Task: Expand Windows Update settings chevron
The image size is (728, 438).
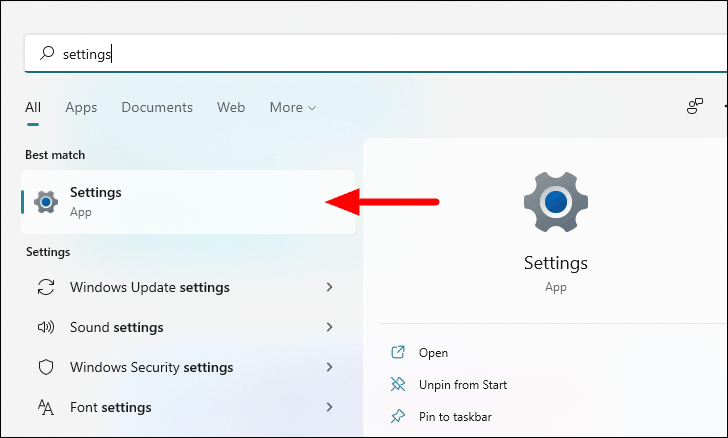Action: point(329,287)
